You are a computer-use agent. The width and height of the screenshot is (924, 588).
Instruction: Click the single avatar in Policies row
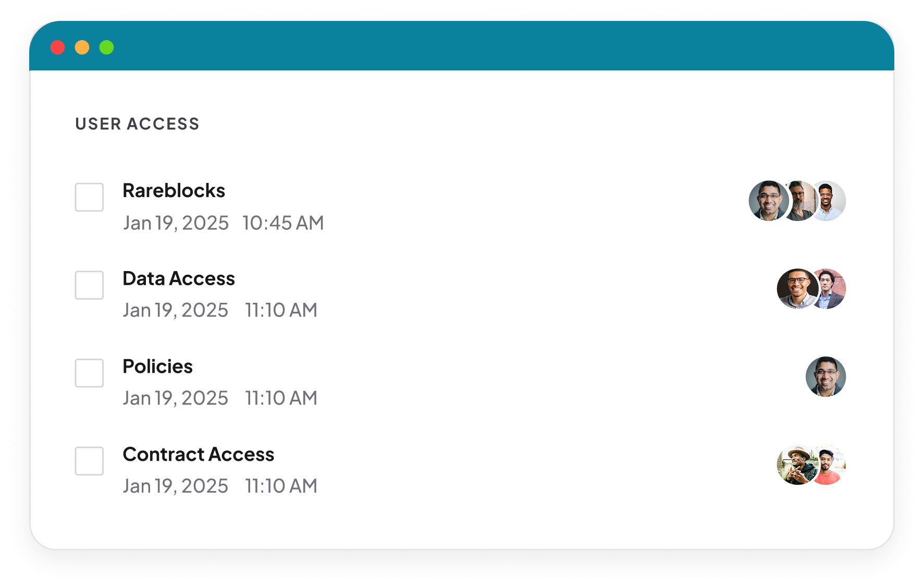[826, 376]
